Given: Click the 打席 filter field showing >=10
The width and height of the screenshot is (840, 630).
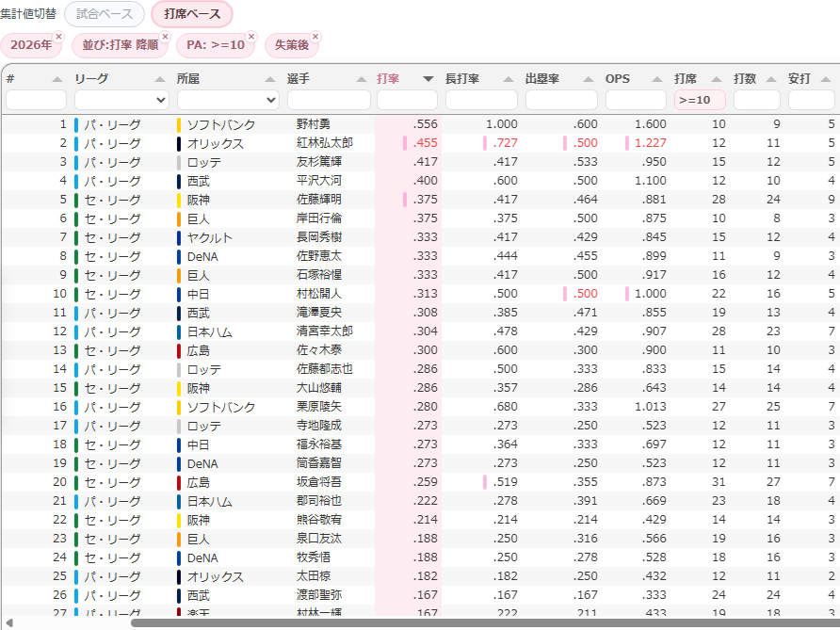Looking at the screenshot, I should point(701,100).
